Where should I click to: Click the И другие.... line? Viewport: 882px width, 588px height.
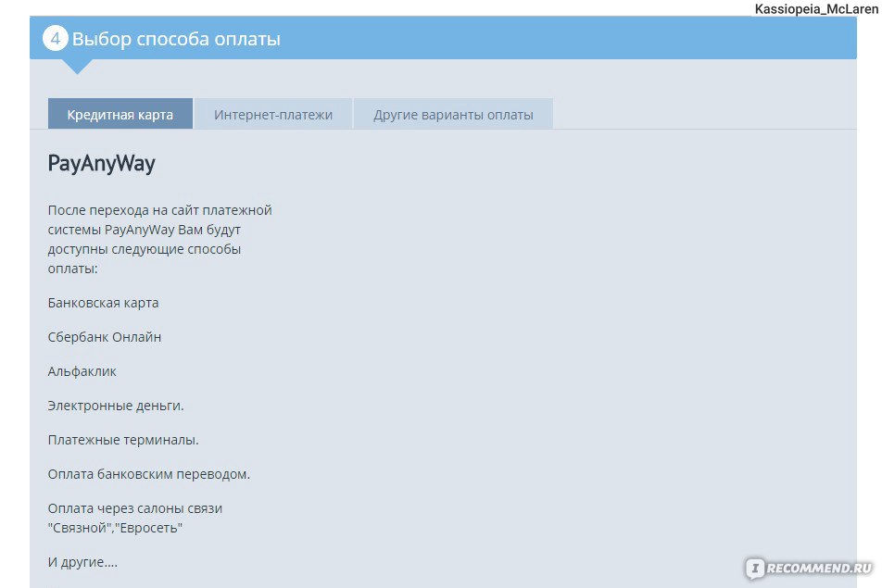[x=82, y=562]
